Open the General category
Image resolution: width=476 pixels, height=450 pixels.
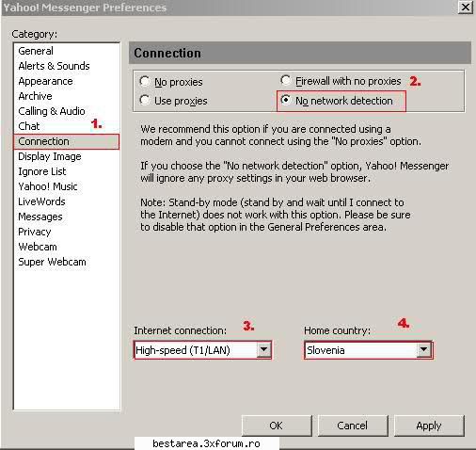[x=67, y=51]
